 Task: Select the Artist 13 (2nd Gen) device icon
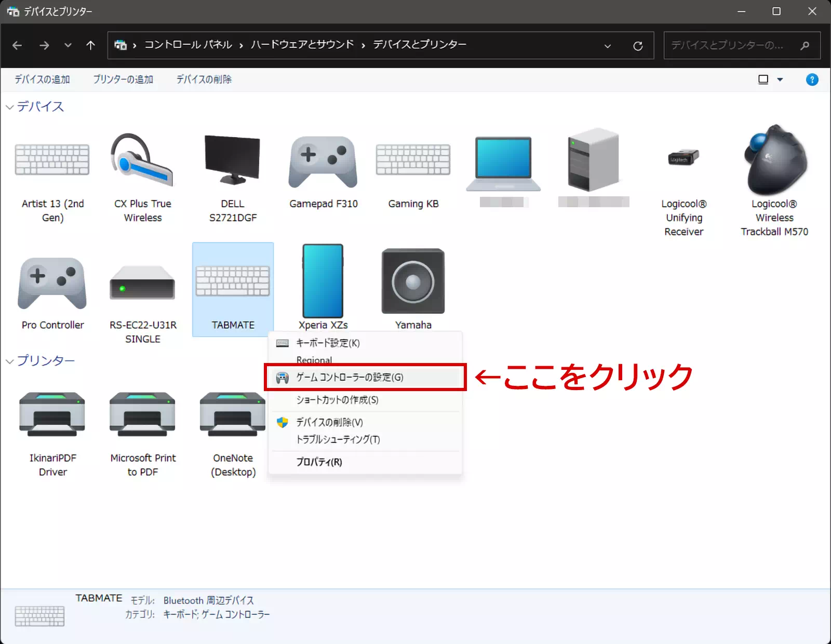pos(52,160)
